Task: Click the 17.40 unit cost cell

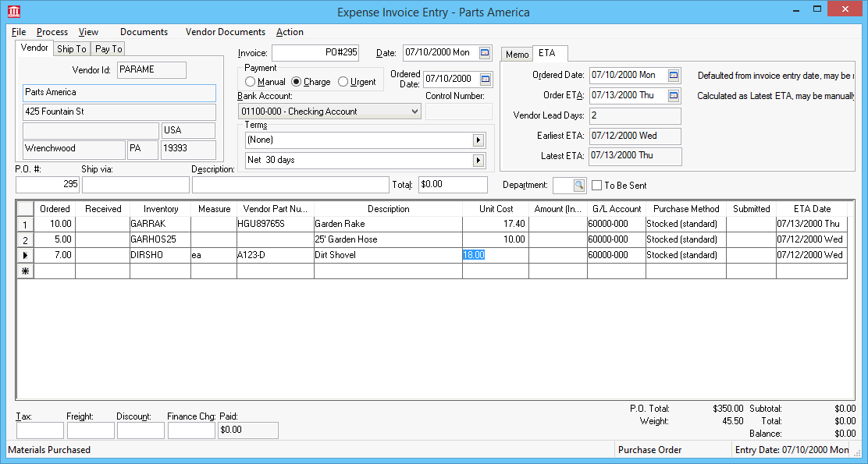Action: [496, 224]
